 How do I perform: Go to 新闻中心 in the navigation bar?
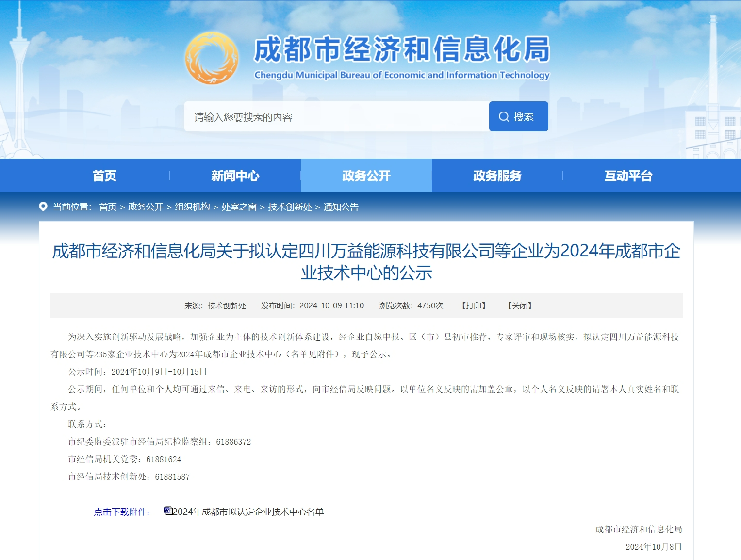click(235, 176)
